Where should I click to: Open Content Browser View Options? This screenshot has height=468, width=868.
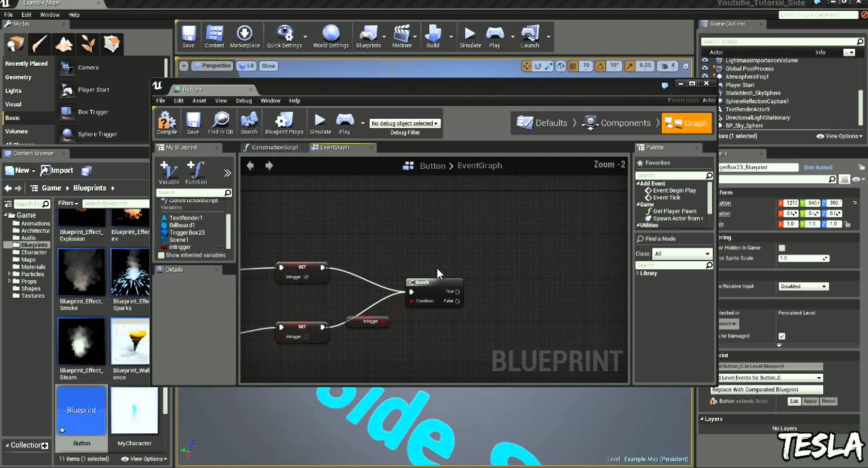point(144,459)
